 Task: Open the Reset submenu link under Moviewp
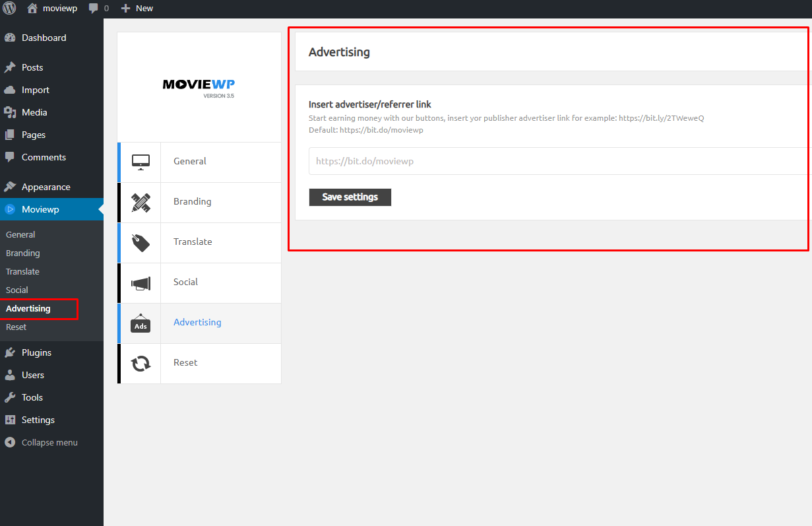pos(16,327)
